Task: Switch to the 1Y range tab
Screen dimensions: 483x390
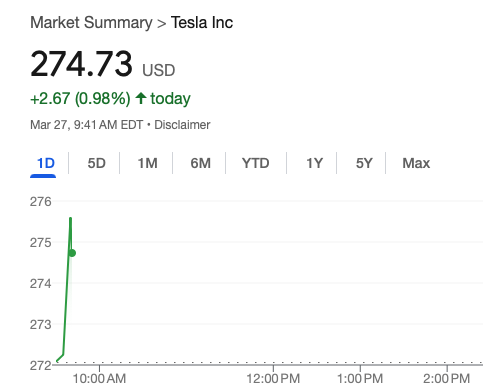Action: tap(314, 163)
